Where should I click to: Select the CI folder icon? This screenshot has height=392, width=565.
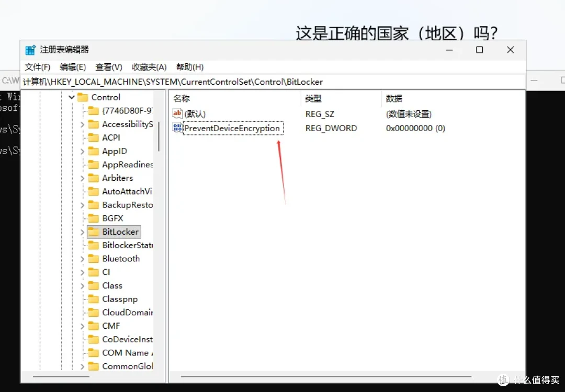tap(93, 272)
